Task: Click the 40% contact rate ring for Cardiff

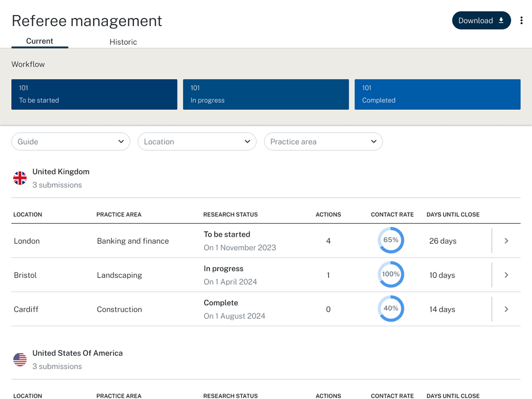Action: tap(391, 309)
